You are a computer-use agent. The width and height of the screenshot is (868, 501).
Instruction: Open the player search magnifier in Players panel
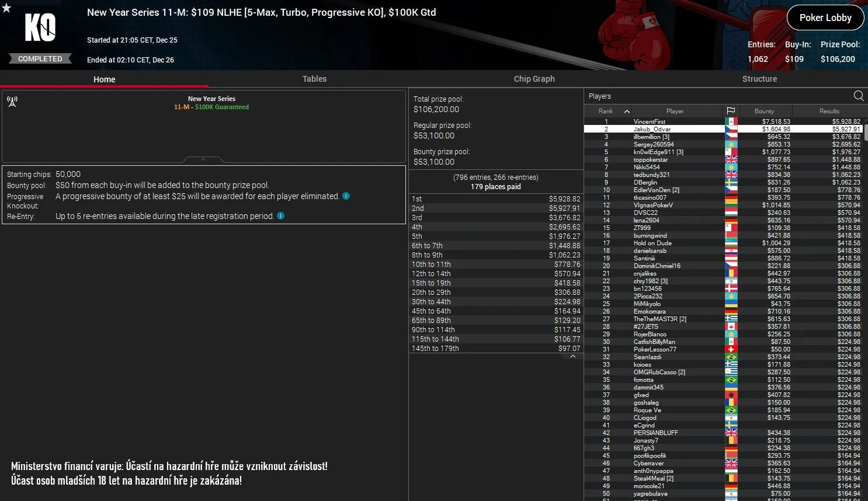[858, 95]
